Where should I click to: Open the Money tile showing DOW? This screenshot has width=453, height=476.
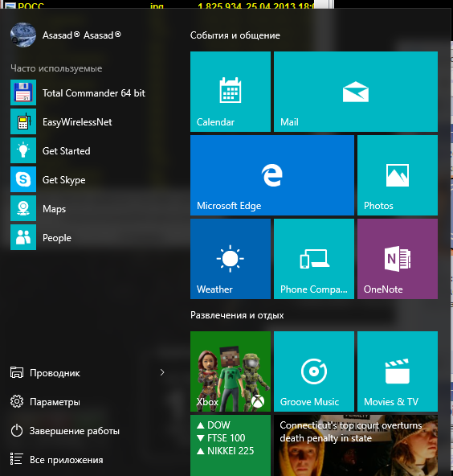pyautogui.click(x=231, y=445)
